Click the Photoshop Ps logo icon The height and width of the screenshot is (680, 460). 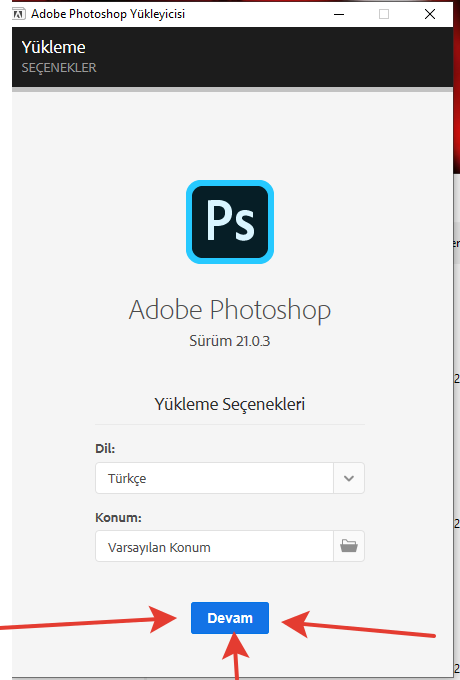coord(230,222)
